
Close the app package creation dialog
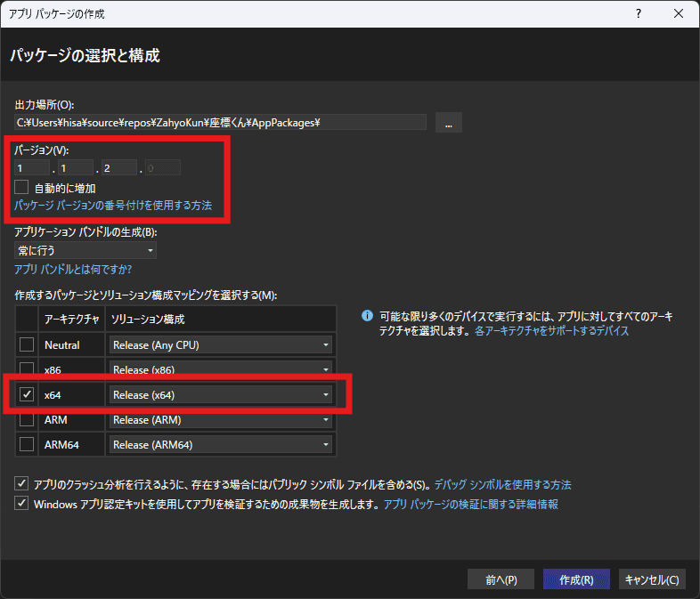pyautogui.click(x=678, y=13)
